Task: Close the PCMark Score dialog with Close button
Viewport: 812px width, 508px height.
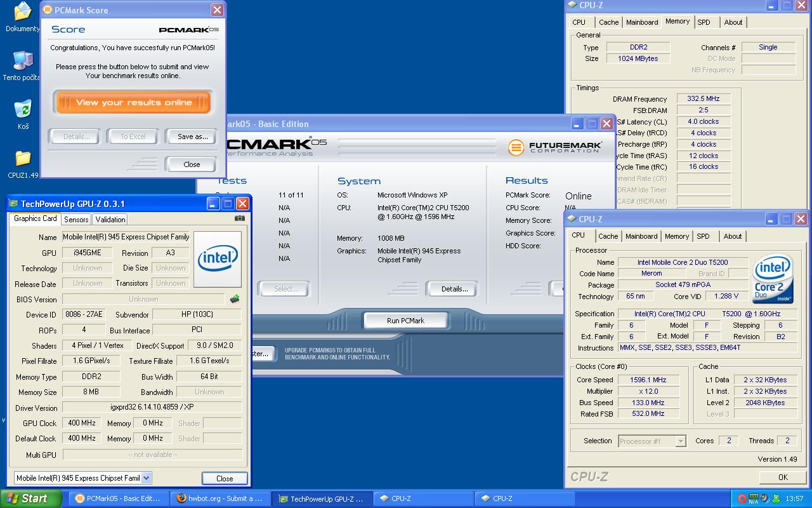Action: (192, 164)
